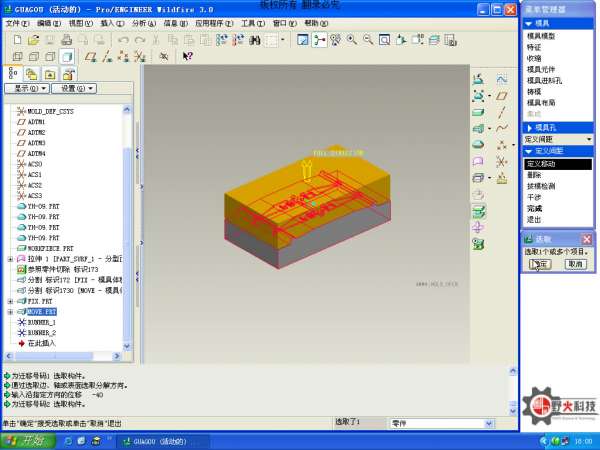
Task: Open the 文件 menu
Action: 17,23
